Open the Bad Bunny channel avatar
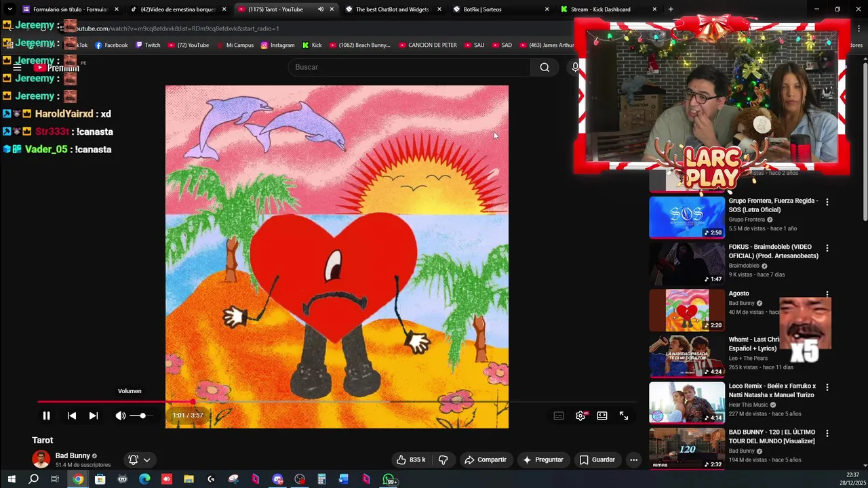This screenshot has width=868, height=488. click(41, 460)
